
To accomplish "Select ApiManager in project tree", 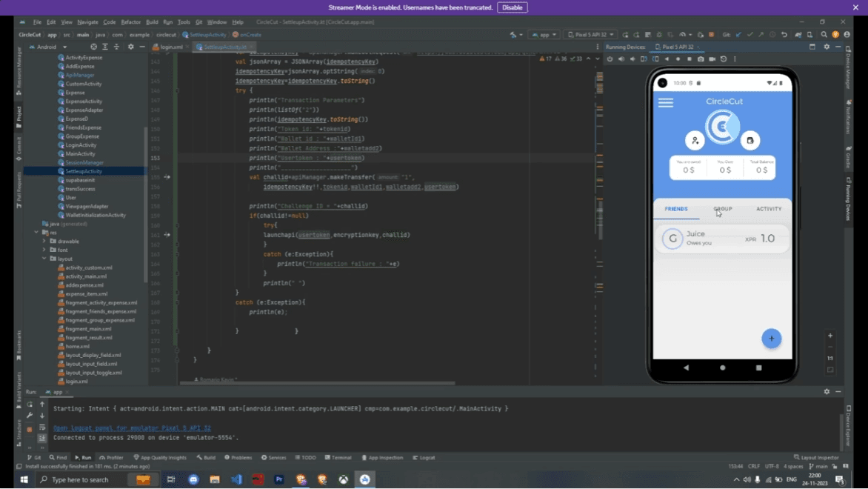I will (x=80, y=75).
